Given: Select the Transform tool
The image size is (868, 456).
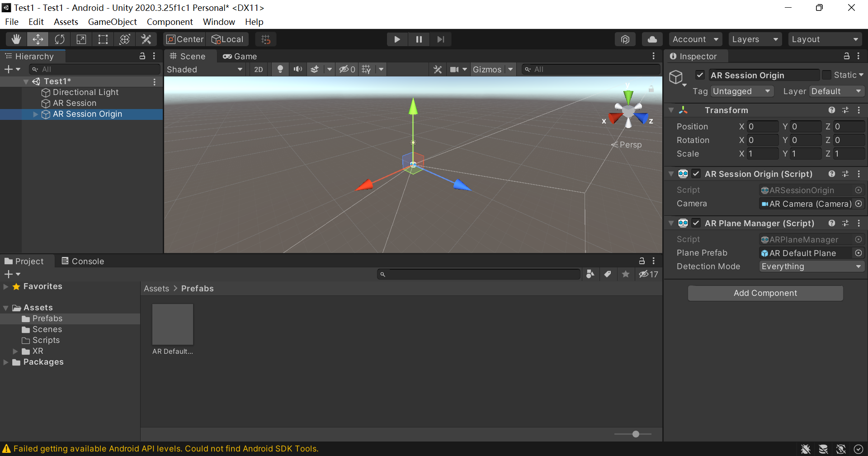Looking at the screenshot, I should pyautogui.click(x=125, y=39).
